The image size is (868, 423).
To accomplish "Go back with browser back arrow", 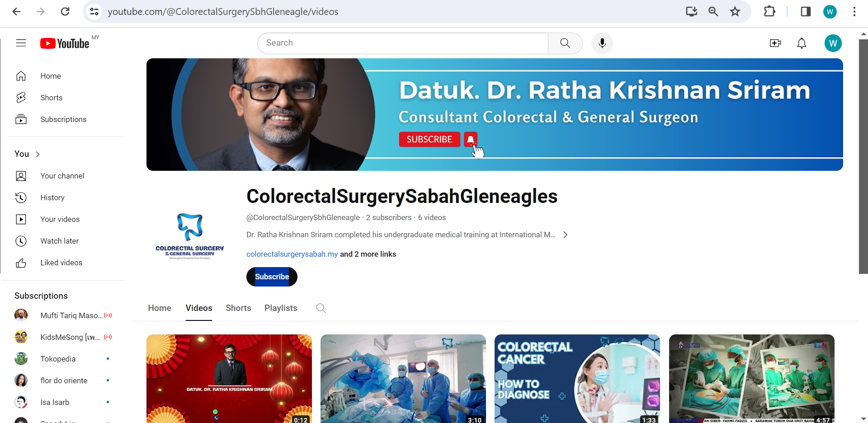I will (16, 11).
